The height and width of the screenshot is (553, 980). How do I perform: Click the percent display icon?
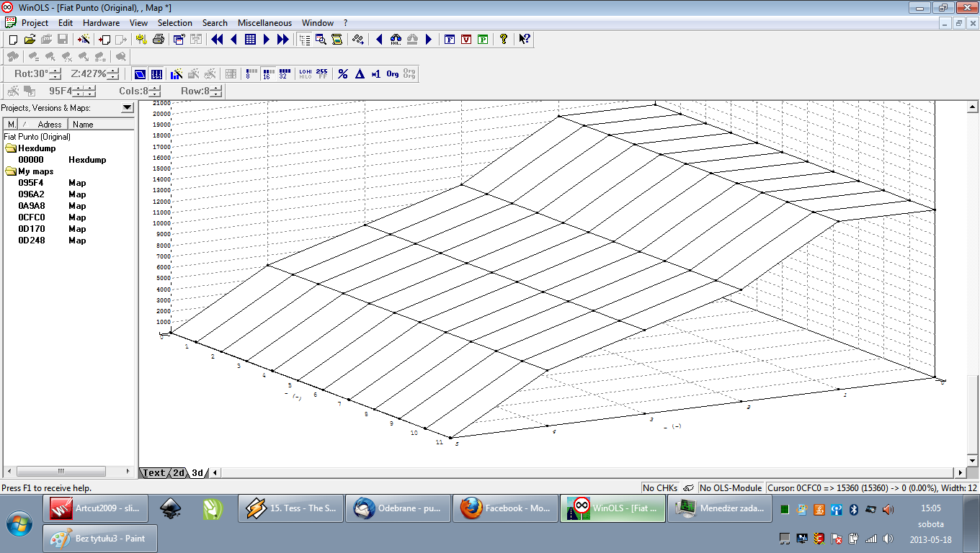pyautogui.click(x=343, y=73)
